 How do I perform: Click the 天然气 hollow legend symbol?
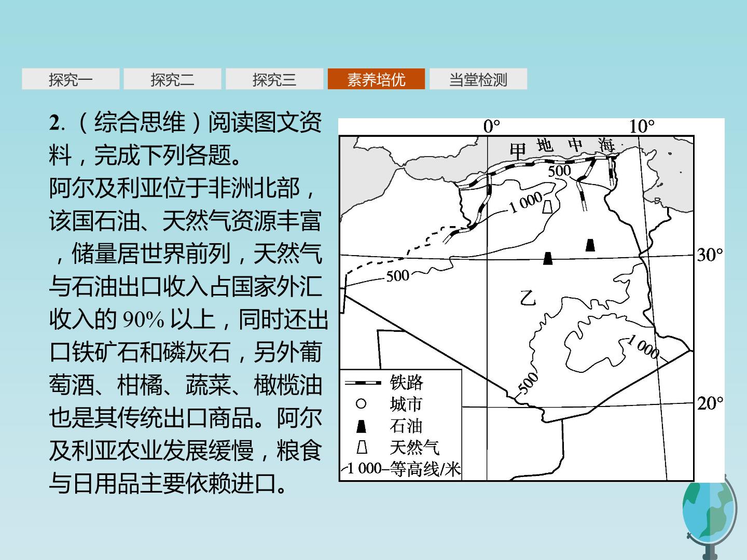[362, 447]
